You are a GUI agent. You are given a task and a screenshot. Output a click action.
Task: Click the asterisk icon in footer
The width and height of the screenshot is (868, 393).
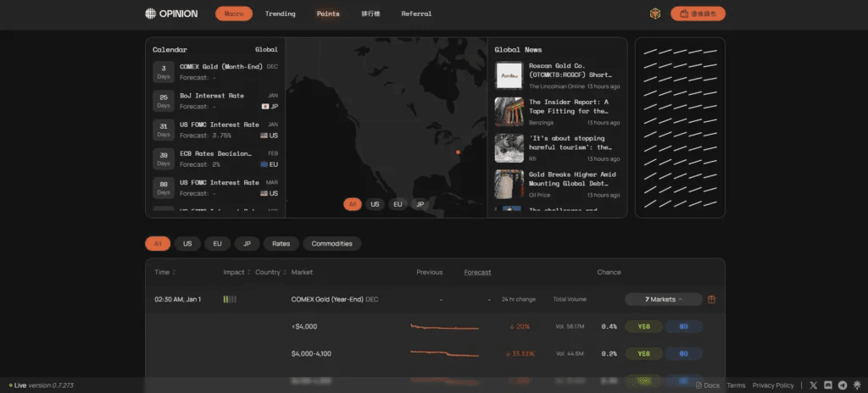click(x=857, y=385)
